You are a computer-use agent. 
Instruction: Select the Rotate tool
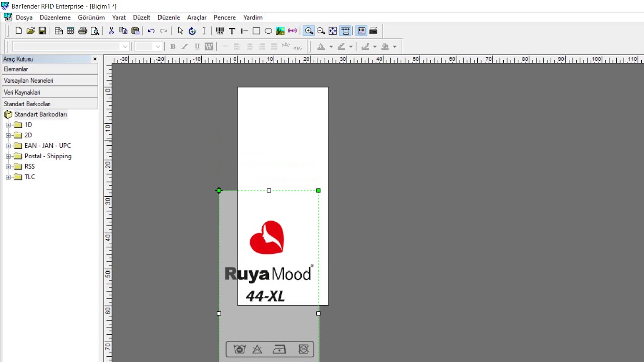click(192, 31)
